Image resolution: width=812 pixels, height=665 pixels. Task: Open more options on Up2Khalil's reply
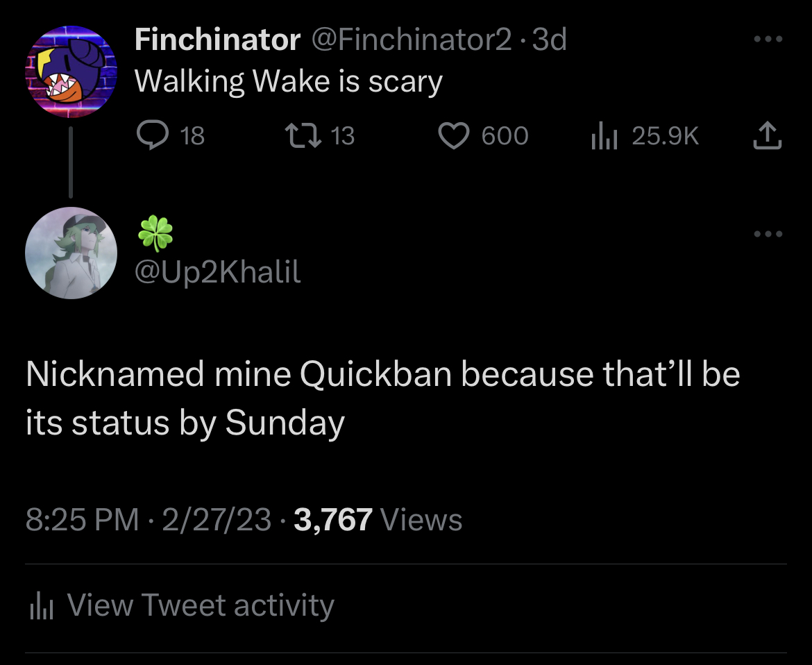[x=769, y=234]
